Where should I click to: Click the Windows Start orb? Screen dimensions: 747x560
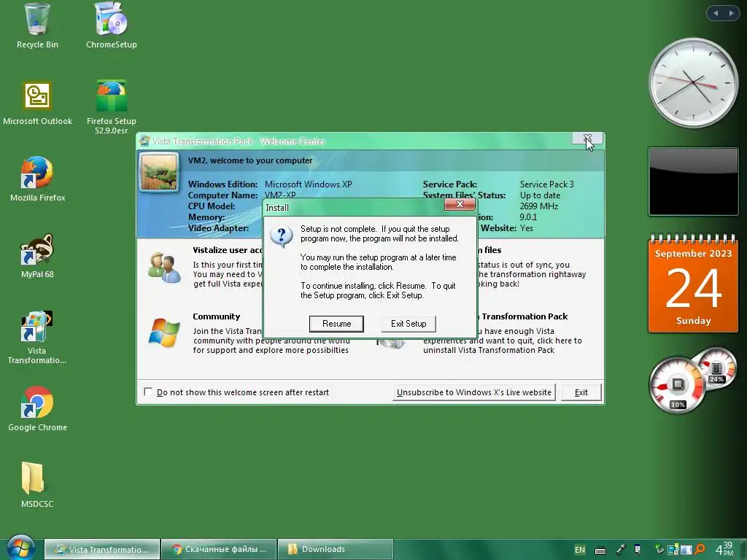tap(20, 548)
